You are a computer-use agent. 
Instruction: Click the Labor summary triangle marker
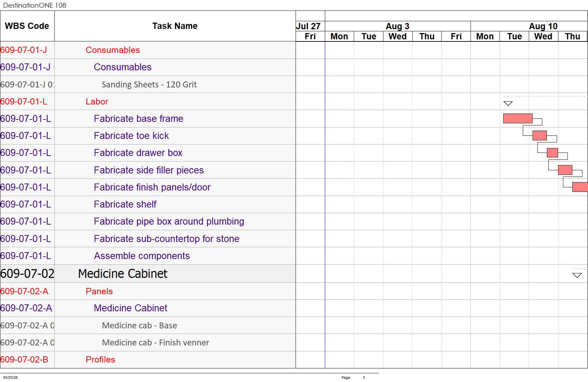tap(508, 103)
